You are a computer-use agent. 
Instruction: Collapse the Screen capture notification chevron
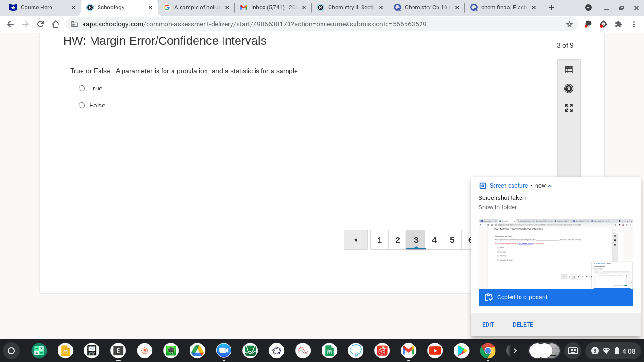click(x=550, y=185)
